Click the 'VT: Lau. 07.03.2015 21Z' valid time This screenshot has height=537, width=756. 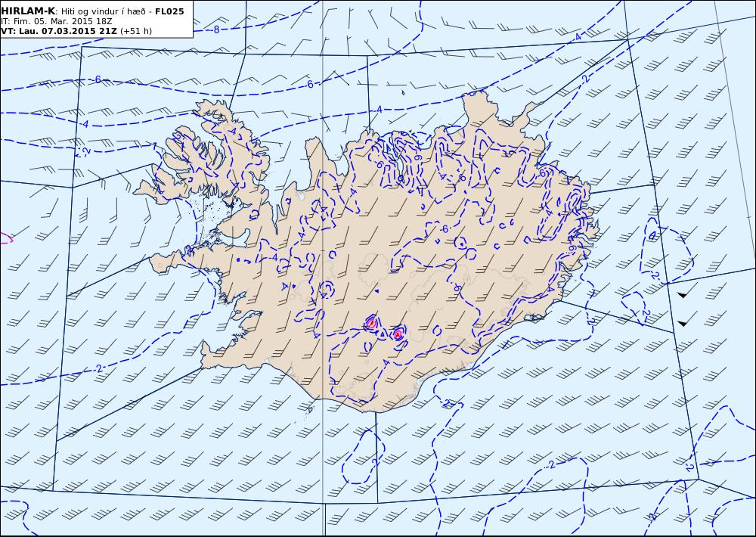pyautogui.click(x=59, y=31)
